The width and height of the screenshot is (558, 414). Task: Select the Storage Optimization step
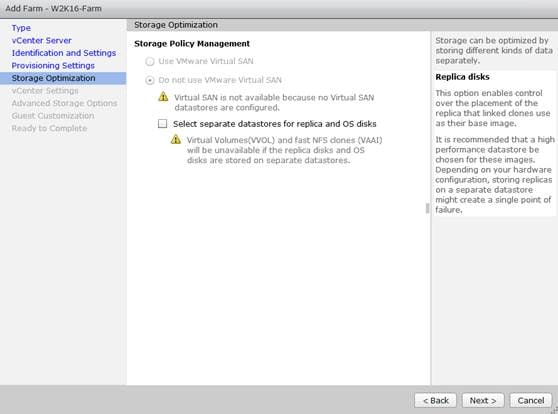pyautogui.click(x=63, y=78)
